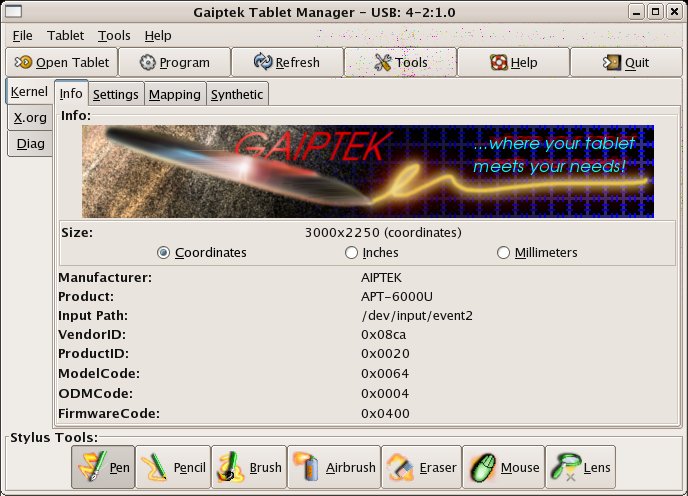Select the Diag side tab
Image resolution: width=688 pixels, height=496 pixels.
30,144
